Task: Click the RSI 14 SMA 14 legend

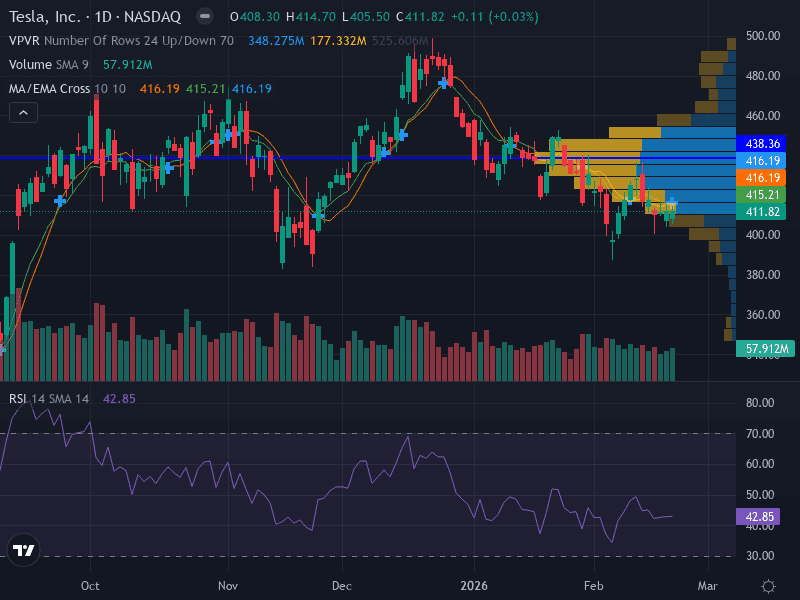Action: point(49,398)
